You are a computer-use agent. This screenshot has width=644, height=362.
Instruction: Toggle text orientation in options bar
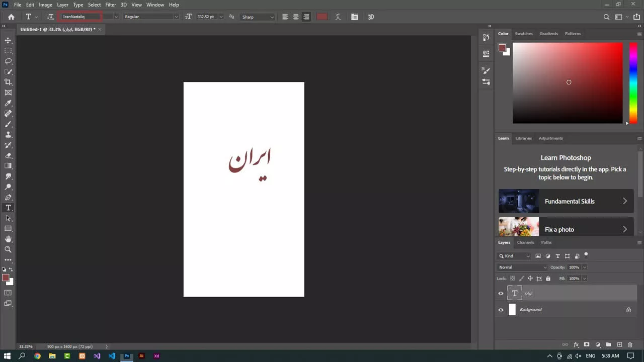coord(50,17)
